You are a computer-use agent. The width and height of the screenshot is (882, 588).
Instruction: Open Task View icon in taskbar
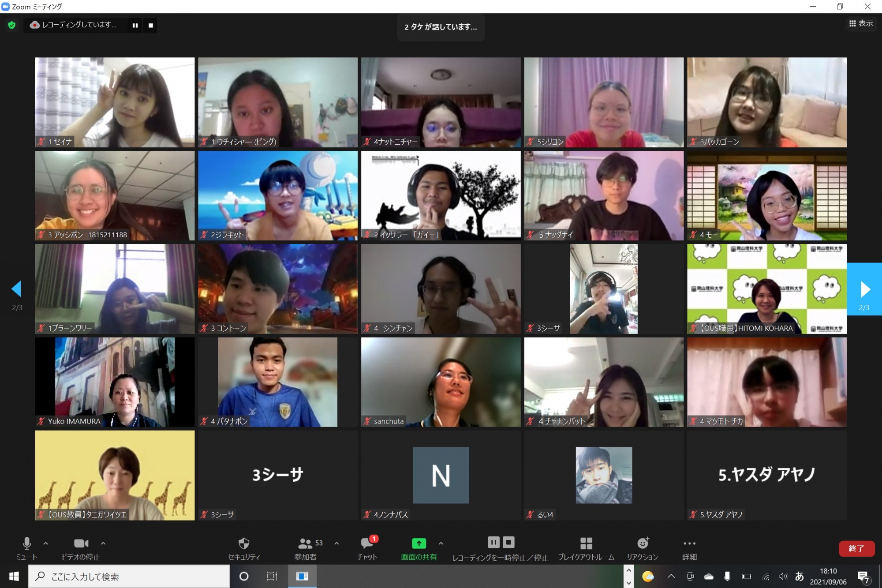point(272,577)
